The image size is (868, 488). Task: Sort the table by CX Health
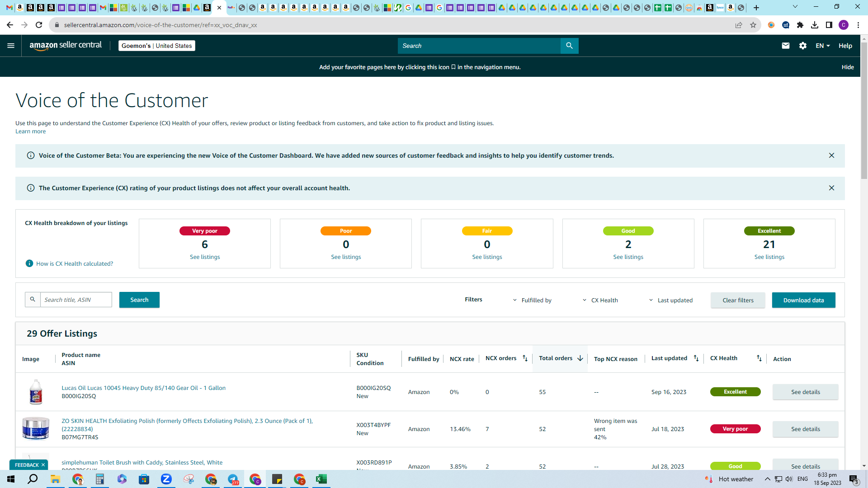759,358
